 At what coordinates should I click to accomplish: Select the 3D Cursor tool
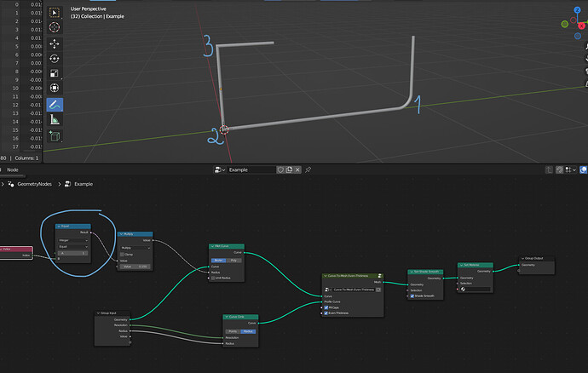[55, 27]
